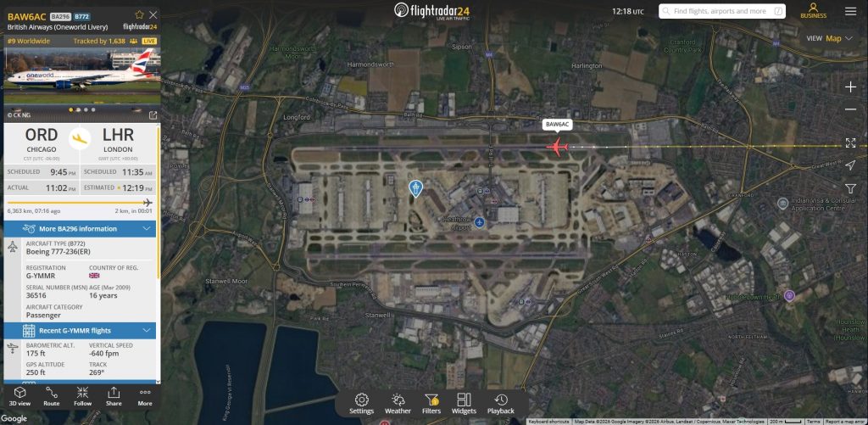Viewport: 868px width, 425px height.
Task: Toggle the map filter funnel on right
Action: (x=850, y=188)
